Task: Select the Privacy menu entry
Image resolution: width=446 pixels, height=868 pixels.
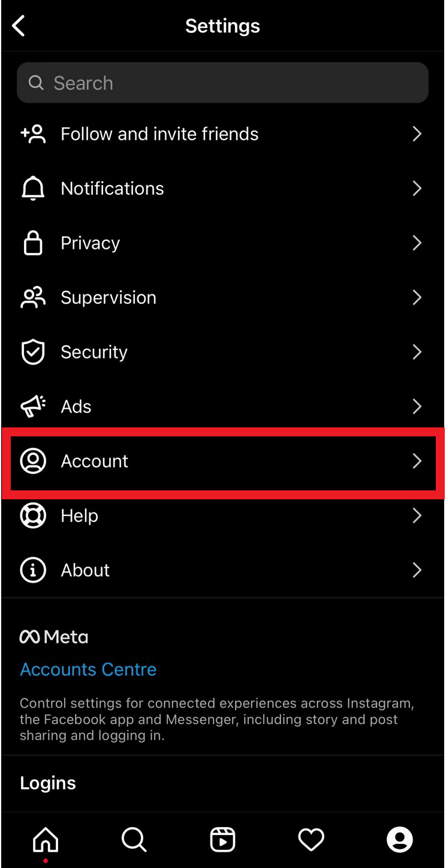Action: 91,243
